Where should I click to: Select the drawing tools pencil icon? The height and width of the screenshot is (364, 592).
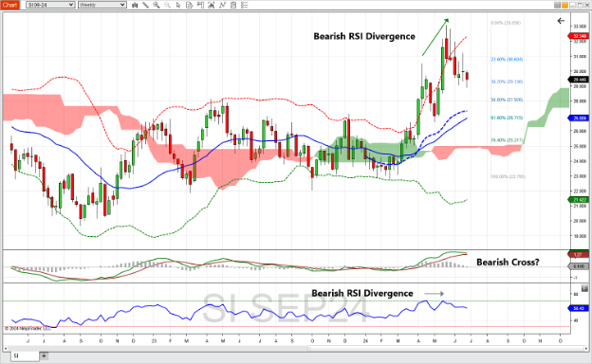(x=146, y=5)
